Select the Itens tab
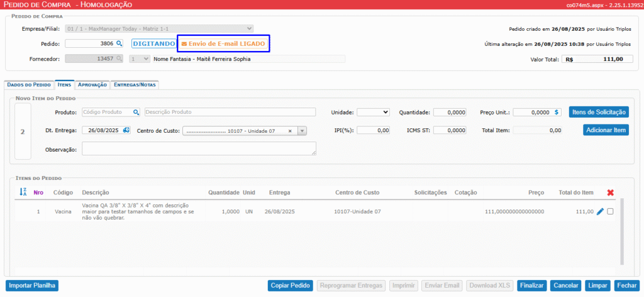Screen dimensions: 644x297 (x=65, y=84)
